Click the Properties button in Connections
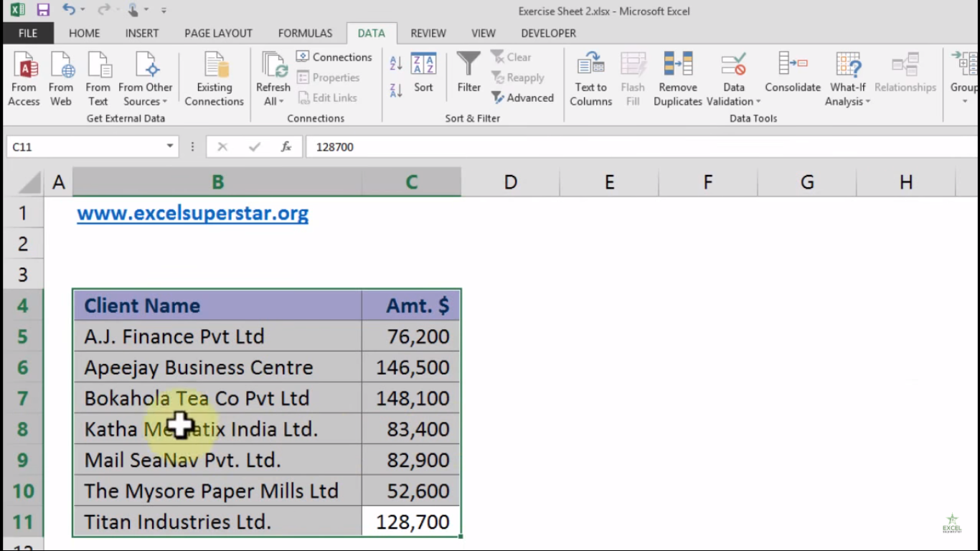This screenshot has width=980, height=551. point(329,77)
